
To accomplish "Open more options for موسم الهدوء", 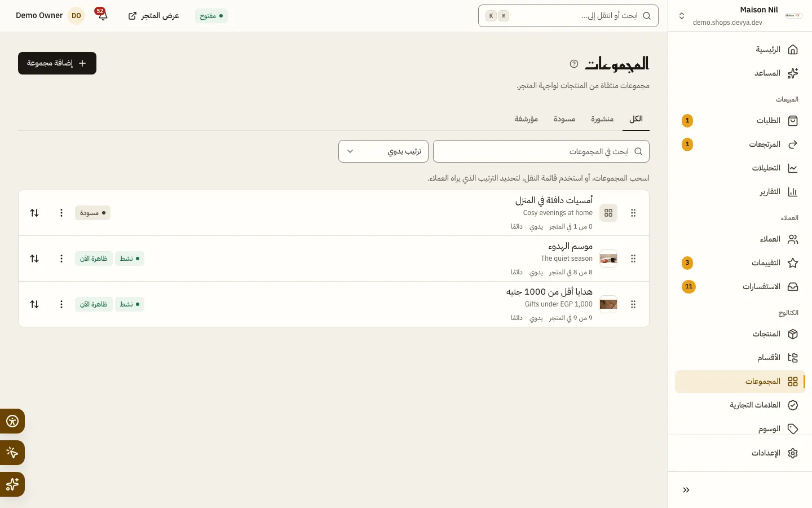I will point(61,259).
